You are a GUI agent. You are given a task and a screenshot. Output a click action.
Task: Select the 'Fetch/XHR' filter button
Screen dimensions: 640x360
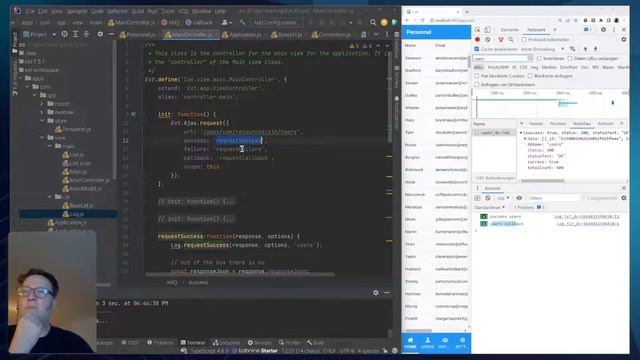tap(498, 67)
